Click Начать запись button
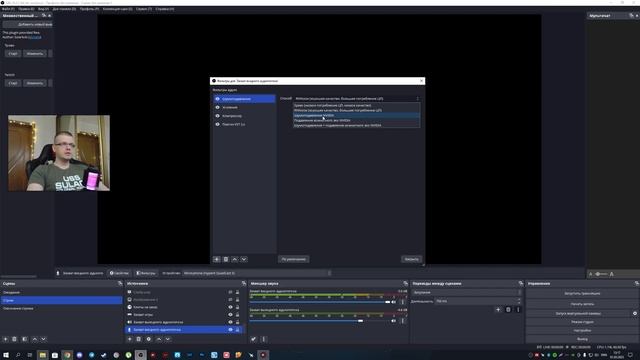 pos(582,304)
